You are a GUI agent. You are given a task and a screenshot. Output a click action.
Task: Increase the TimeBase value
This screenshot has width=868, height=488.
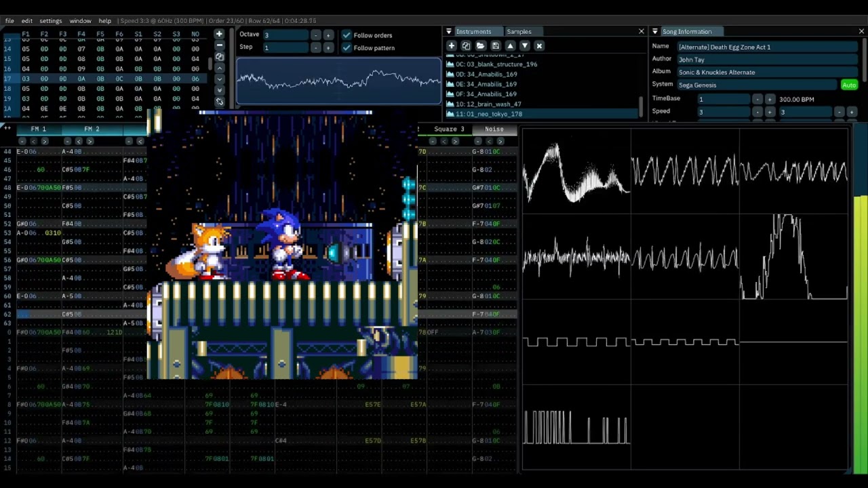click(770, 99)
